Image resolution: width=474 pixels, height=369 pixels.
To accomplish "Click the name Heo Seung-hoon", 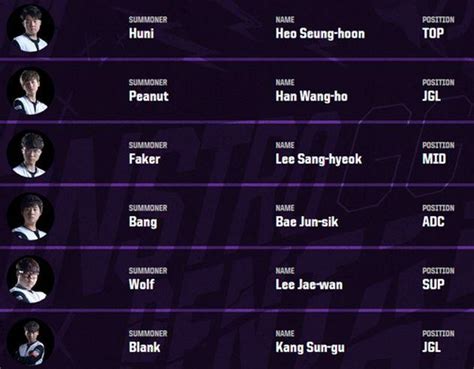I will (320, 34).
